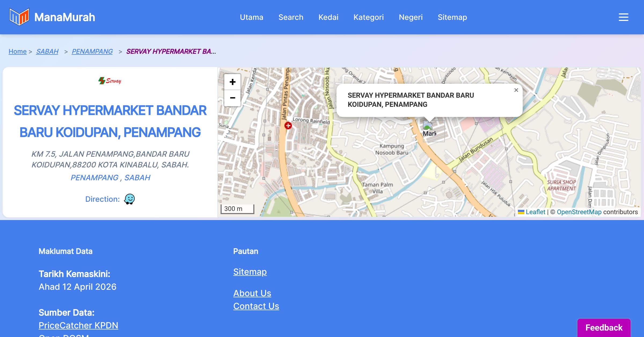Image resolution: width=644 pixels, height=337 pixels.
Task: Open the Kedai menu item
Action: [328, 17]
